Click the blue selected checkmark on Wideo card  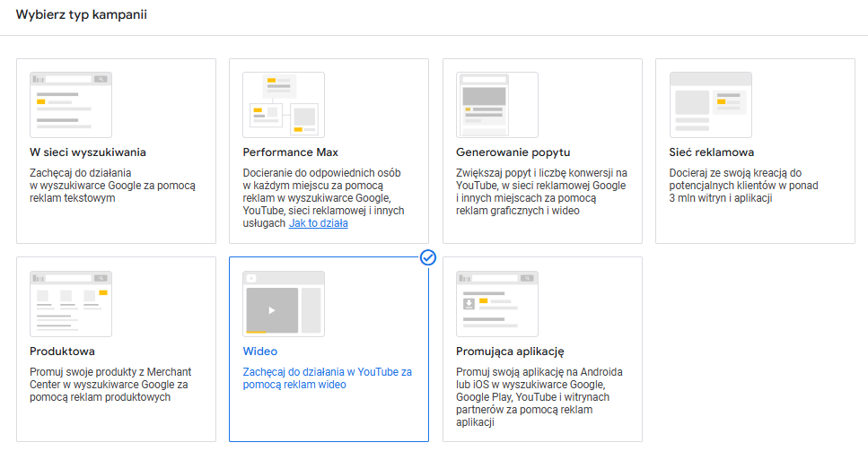pos(428,257)
